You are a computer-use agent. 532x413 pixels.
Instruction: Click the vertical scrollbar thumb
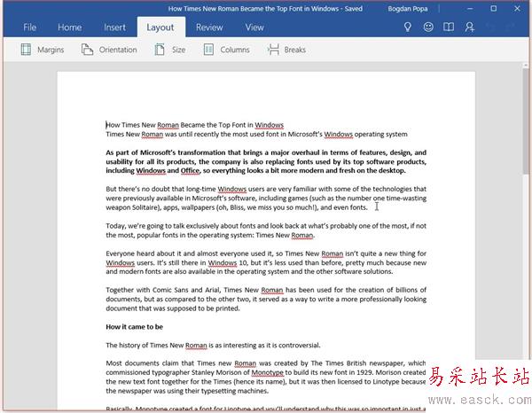(526, 121)
